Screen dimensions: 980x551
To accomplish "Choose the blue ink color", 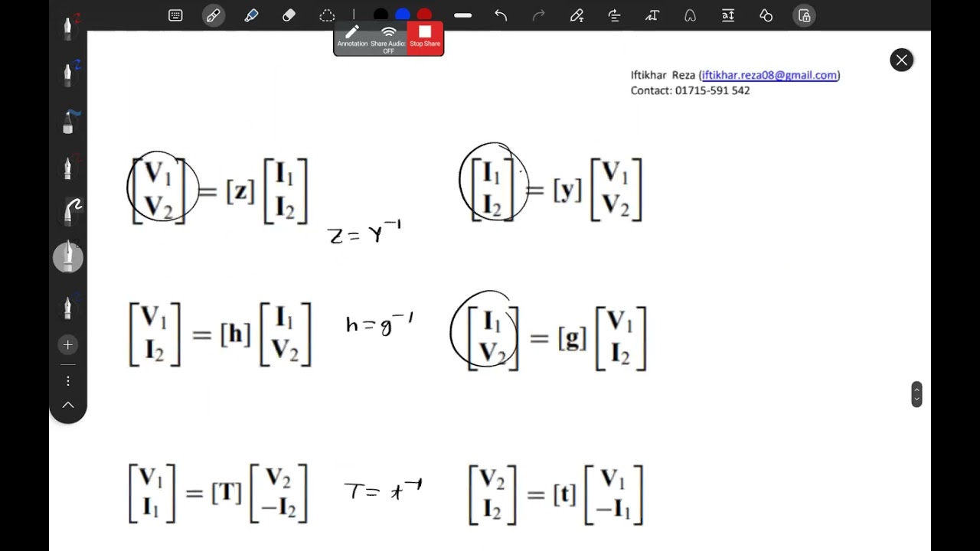I will pyautogui.click(x=403, y=15).
